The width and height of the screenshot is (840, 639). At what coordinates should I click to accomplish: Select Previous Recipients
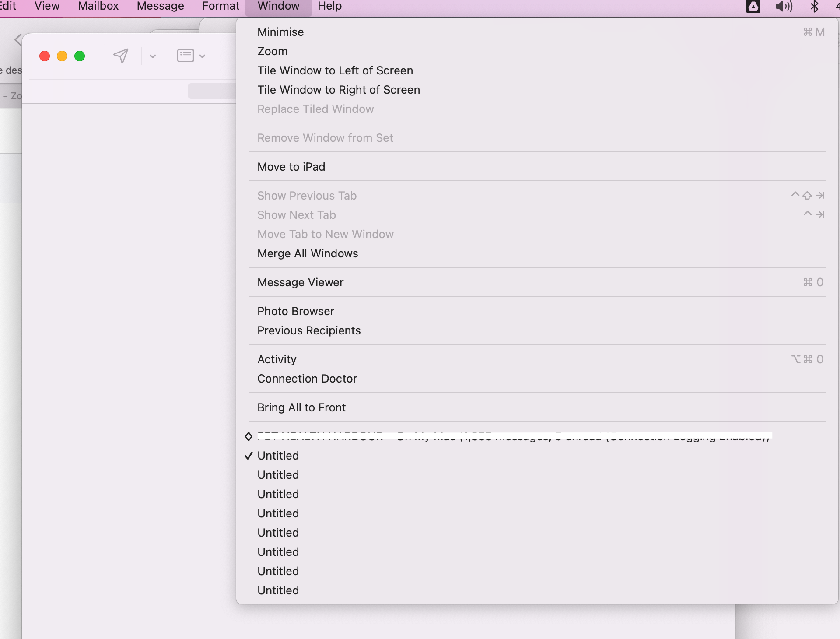pos(308,330)
